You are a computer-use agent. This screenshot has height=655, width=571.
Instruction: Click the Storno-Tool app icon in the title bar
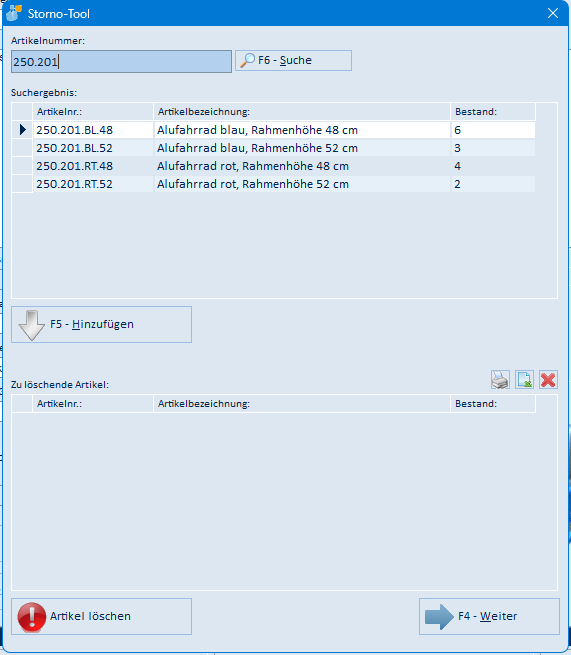(x=14, y=13)
